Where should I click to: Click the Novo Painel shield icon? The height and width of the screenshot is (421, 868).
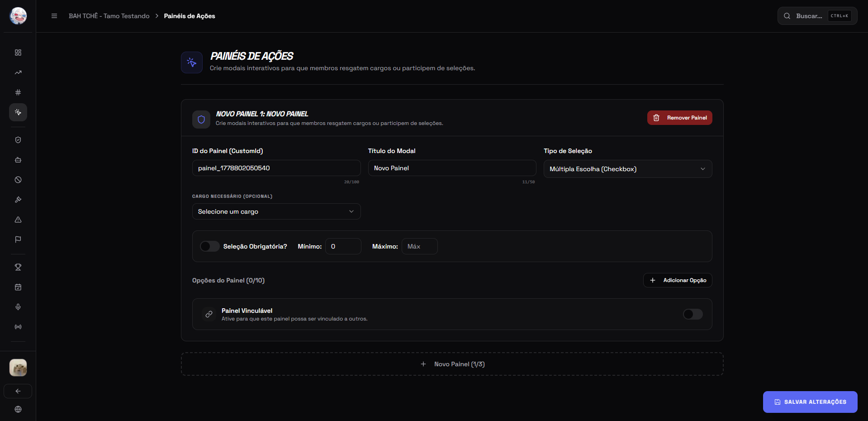pyautogui.click(x=201, y=120)
